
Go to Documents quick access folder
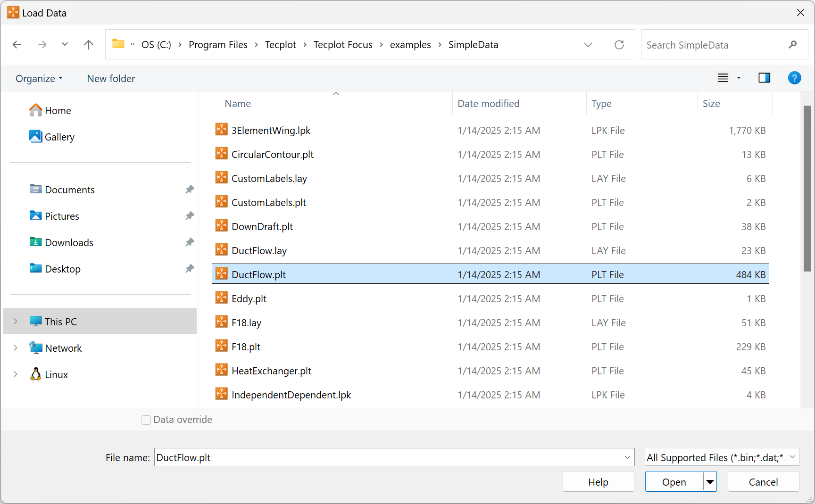coord(62,190)
